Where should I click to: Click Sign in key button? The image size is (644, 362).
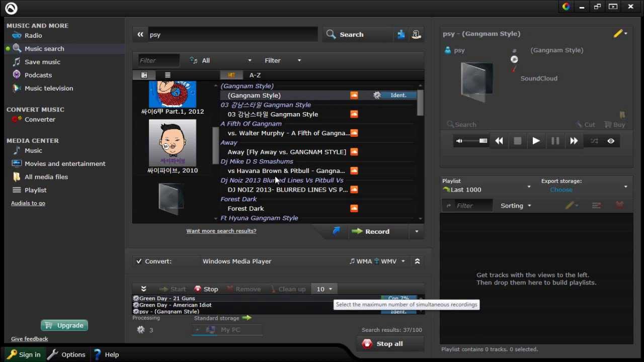[24, 354]
